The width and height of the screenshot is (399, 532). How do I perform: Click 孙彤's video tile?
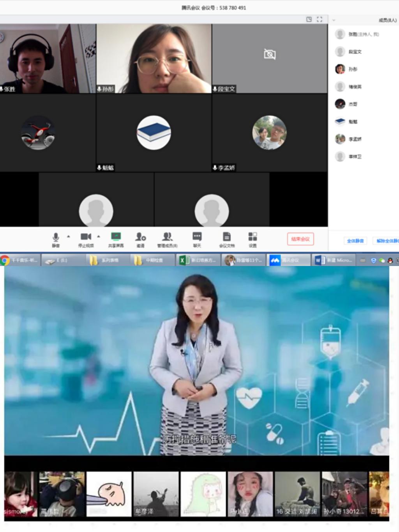click(154, 59)
